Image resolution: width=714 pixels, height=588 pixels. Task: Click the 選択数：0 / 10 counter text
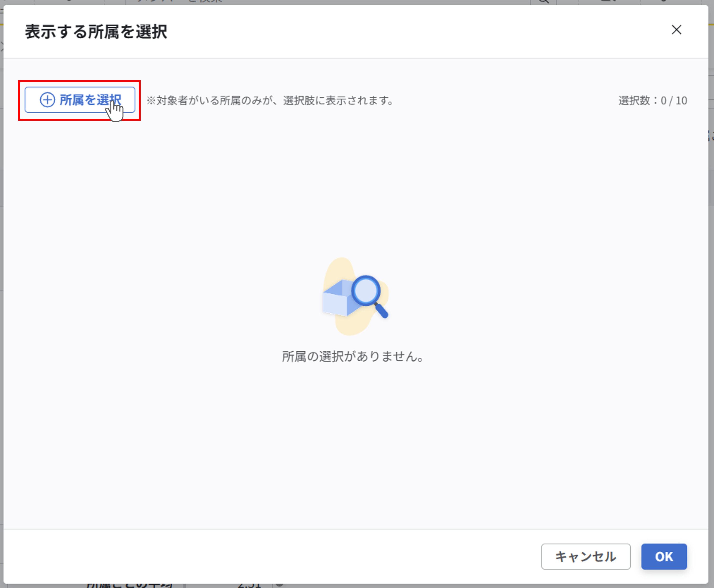pos(653,100)
